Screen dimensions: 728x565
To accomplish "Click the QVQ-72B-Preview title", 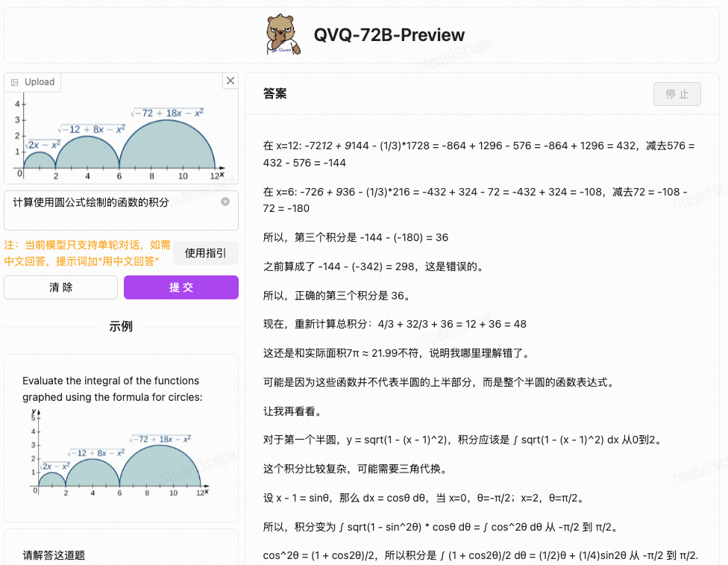I will tap(389, 35).
